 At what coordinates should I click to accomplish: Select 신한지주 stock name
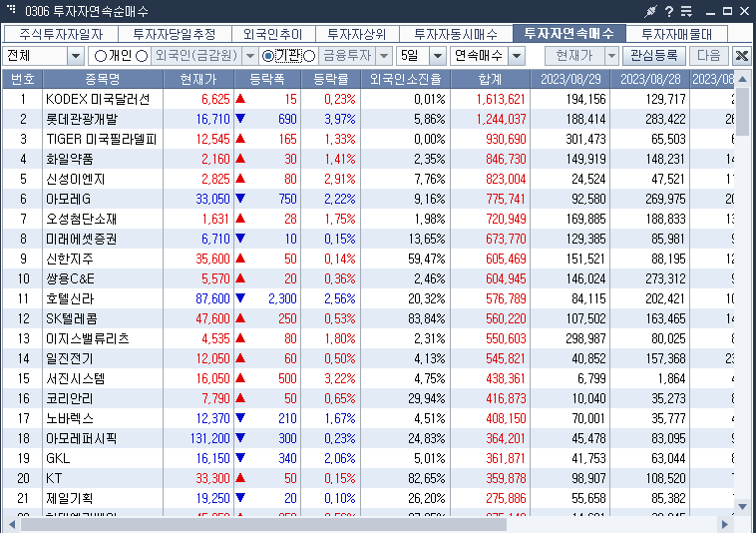70,260
